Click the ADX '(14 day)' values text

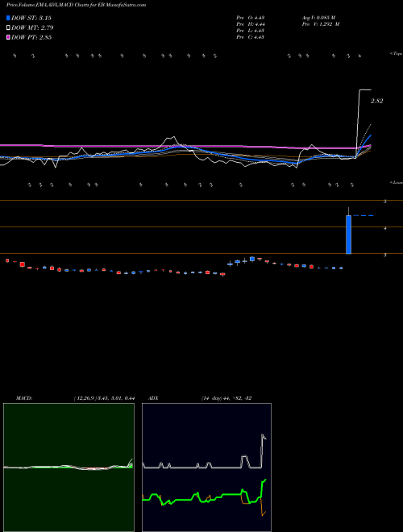click(x=226, y=398)
